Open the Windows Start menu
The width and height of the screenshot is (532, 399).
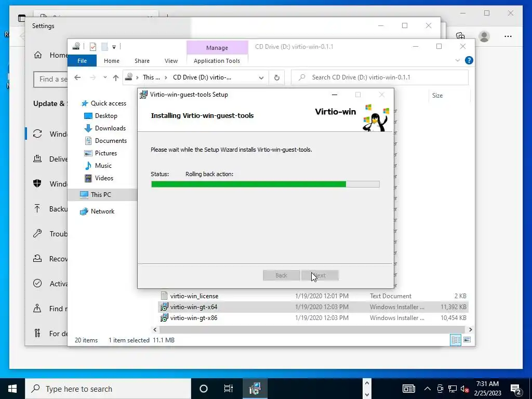pyautogui.click(x=12, y=389)
